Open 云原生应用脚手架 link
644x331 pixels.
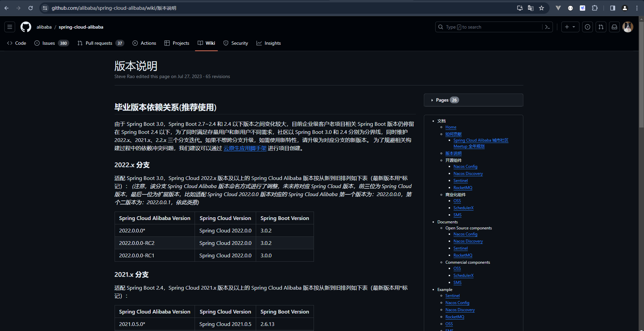tap(245, 148)
